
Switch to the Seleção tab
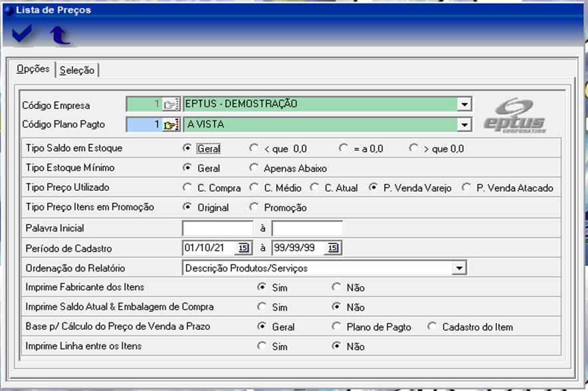pyautogui.click(x=77, y=70)
